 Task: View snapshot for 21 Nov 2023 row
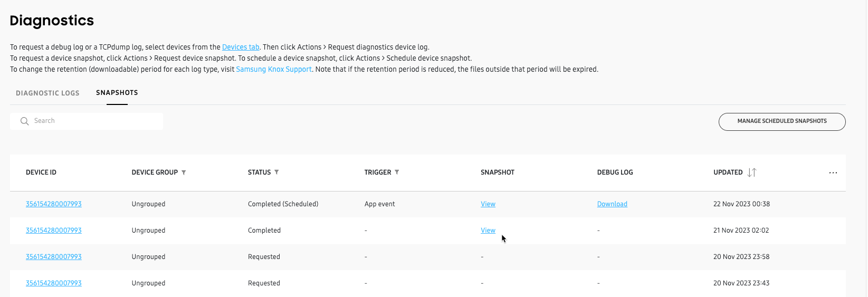tap(488, 231)
